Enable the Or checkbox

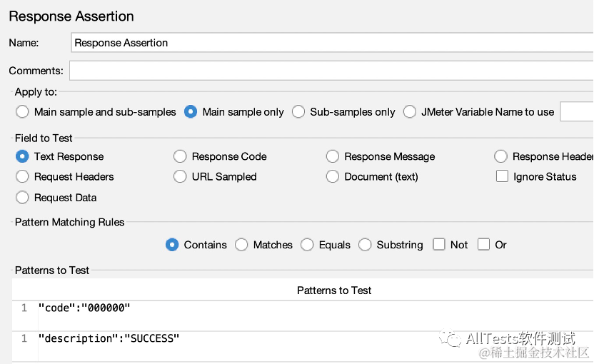point(483,245)
